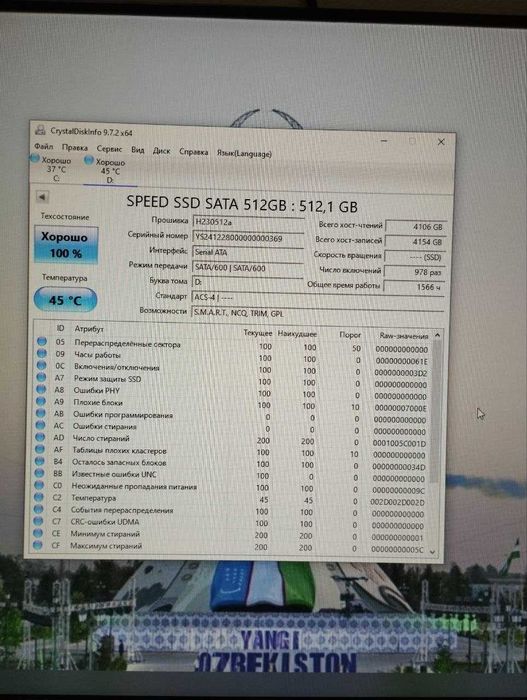
Task: Click status icon for Включения/отключения row
Action: click(42, 365)
